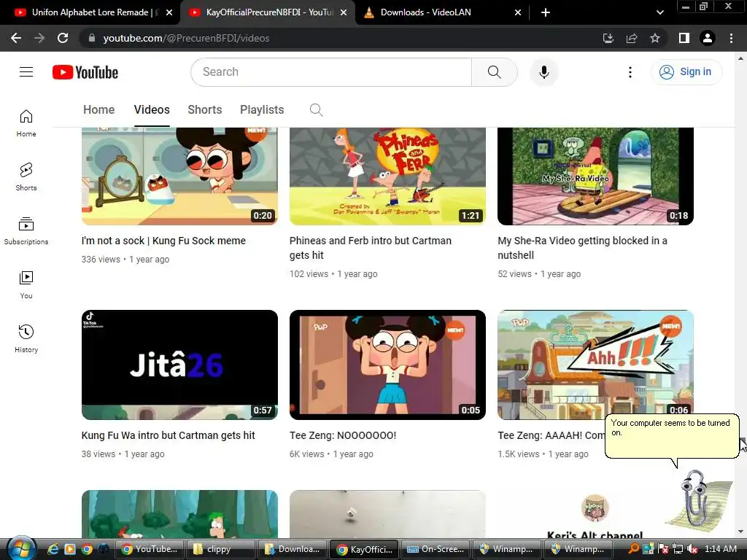
Task: Open the clippy folder taskbar button
Action: click(220, 549)
